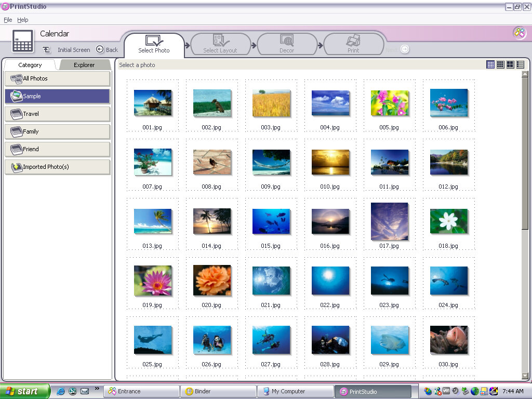
Task: Click the scroll down arrow of photo list
Action: tap(525, 376)
